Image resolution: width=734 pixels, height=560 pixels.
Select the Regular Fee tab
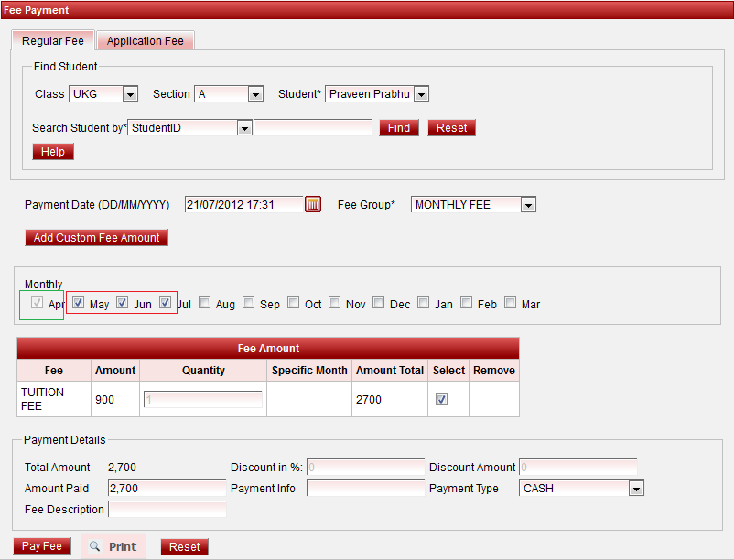pos(53,41)
